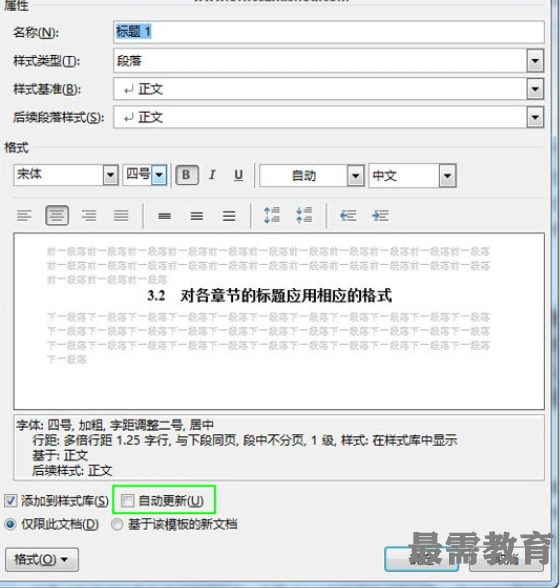Click the 名称 style name field

point(329,32)
